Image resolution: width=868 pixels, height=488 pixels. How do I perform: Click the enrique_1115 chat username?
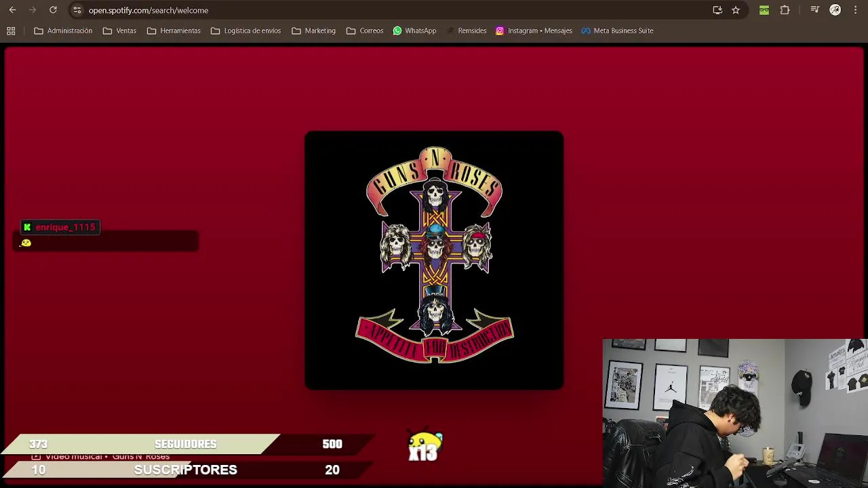pos(65,227)
